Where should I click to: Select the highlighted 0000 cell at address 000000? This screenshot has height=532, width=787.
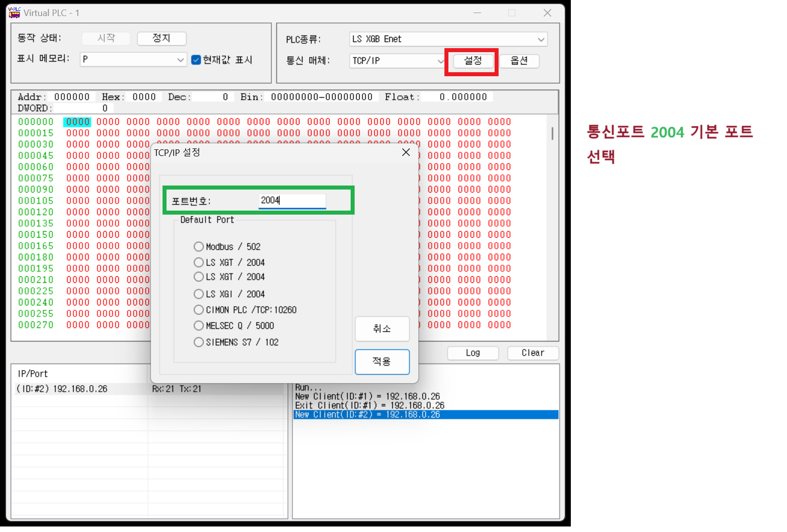[78, 122]
